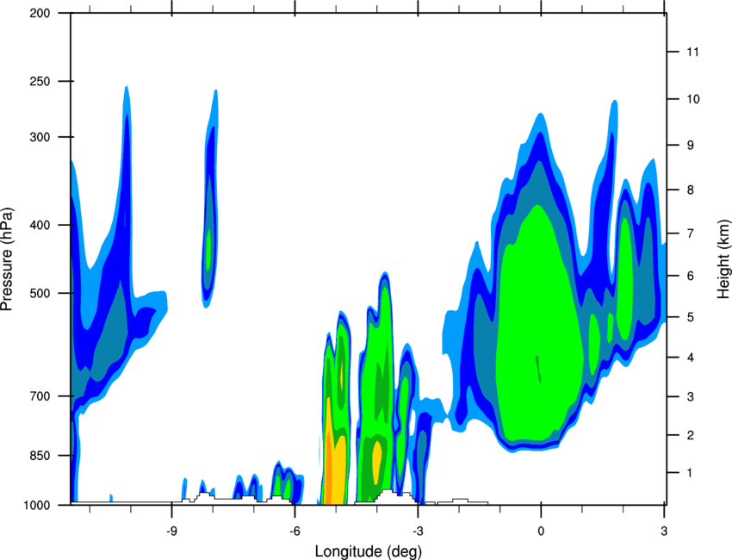
Task: Click the 700 pressure tick label
Action: 40,396
